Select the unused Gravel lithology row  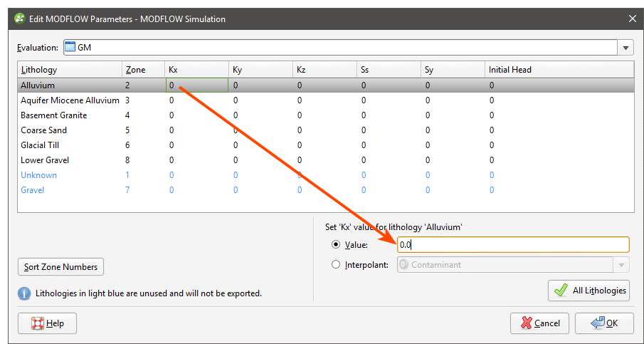[x=326, y=190]
